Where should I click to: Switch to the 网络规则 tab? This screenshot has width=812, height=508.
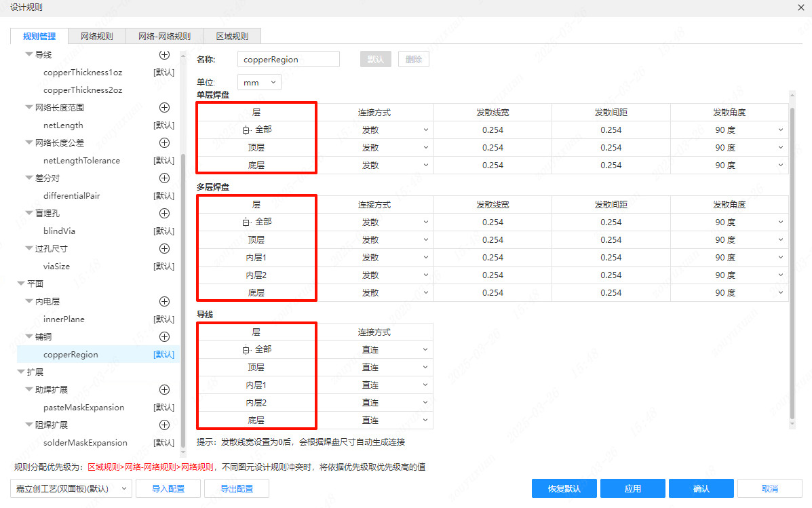pos(96,36)
